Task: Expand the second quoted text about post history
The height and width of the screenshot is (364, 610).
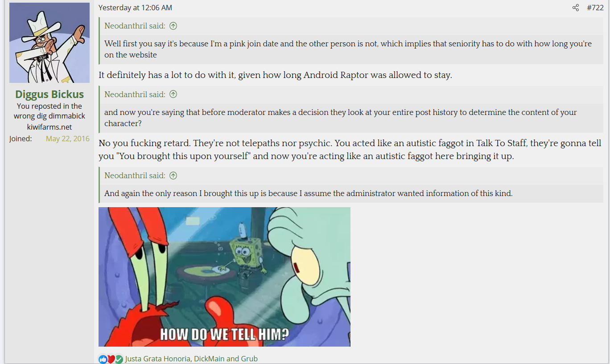Action: point(351,118)
